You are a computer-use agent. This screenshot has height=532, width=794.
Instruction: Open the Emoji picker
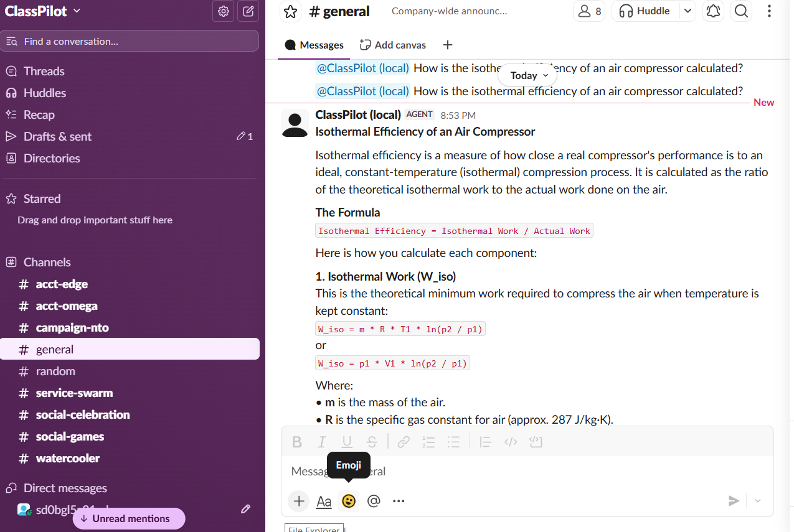349,501
